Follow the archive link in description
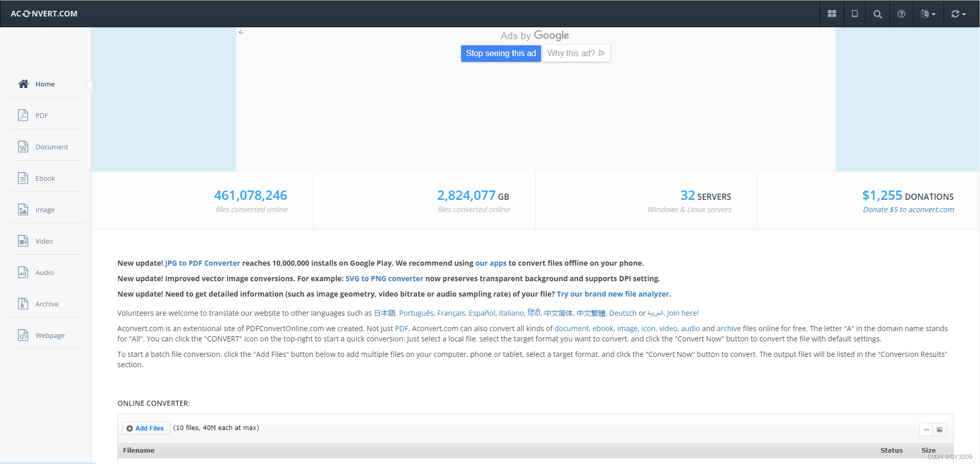 coord(729,329)
